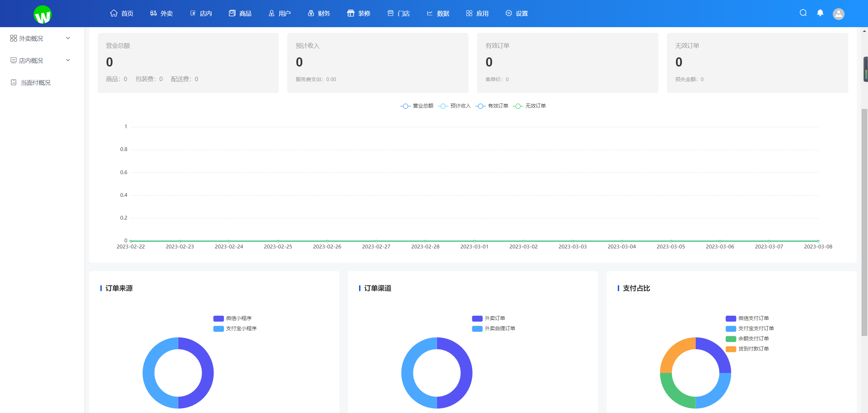The width and height of the screenshot is (868, 413).
Task: Click the shop icon for 门店
Action: [x=391, y=13]
